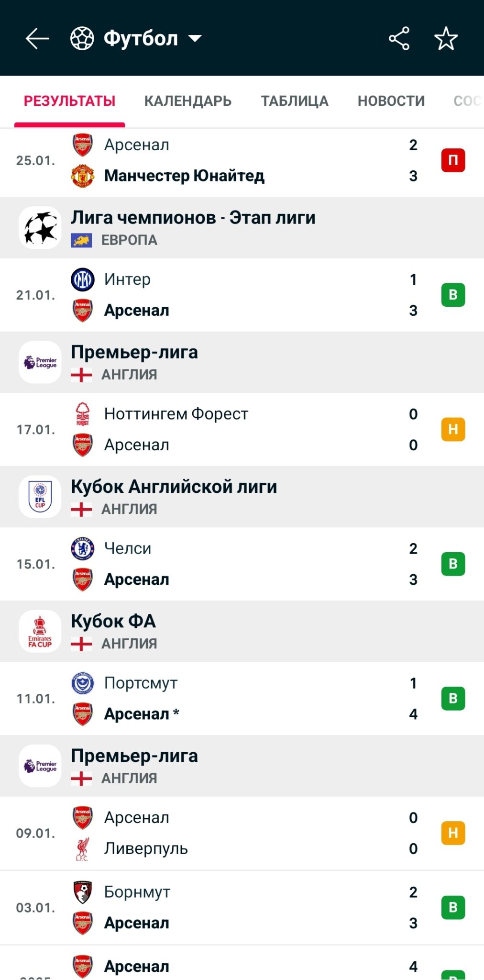Tap the EFL Cup logo icon
Screen dimensions: 484x980
pos(41,497)
